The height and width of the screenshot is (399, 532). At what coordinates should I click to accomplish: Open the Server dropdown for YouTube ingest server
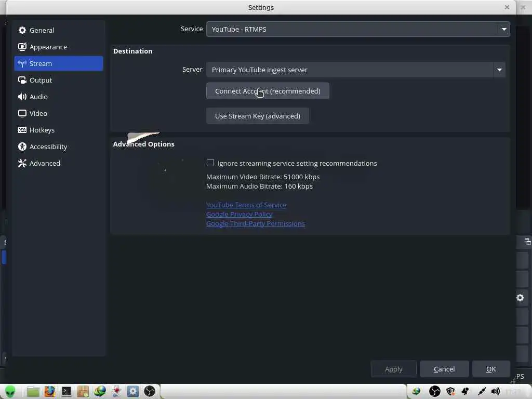coord(355,70)
